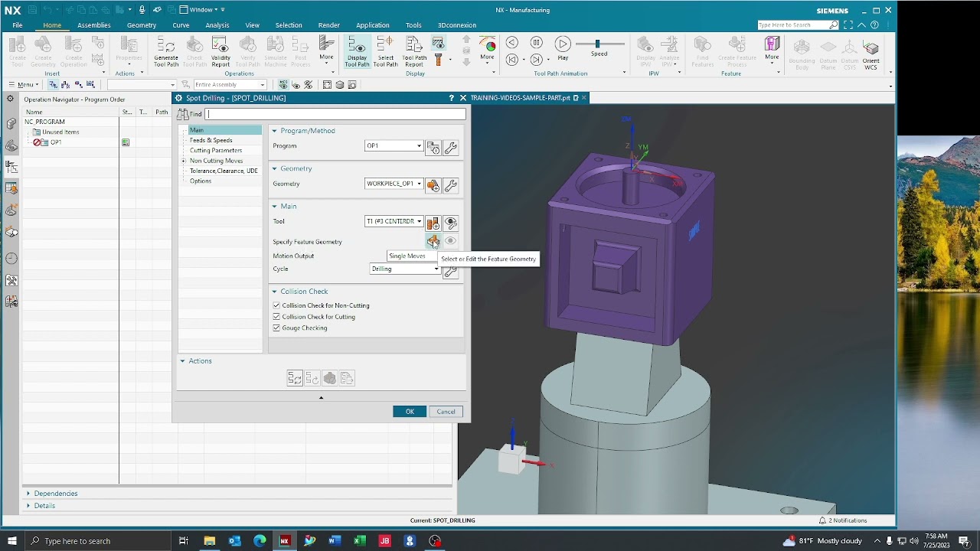This screenshot has width=980, height=551.
Task: Expand the Details panel
Action: [28, 506]
